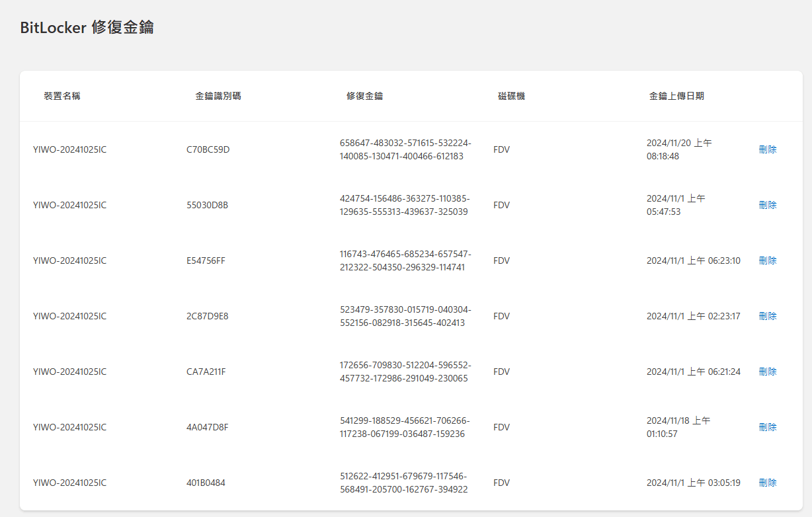The height and width of the screenshot is (517, 812).
Task: Click the BitLocker 修復金鑰 page title
Action: click(88, 28)
